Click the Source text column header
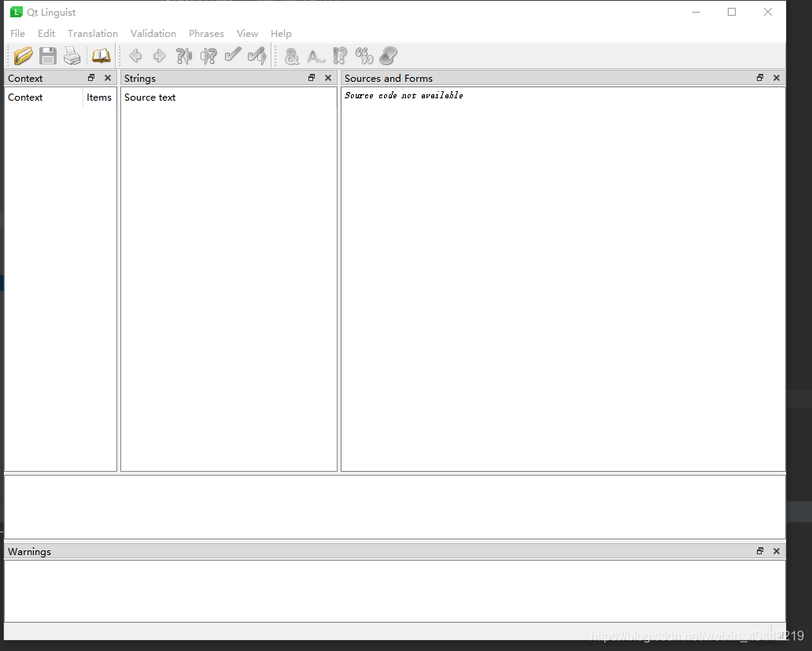Viewport: 812px width, 651px height. point(228,97)
